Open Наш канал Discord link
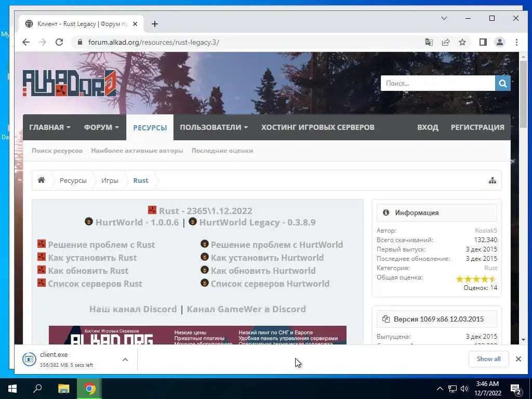Screen dimensions: 532x399 tap(133, 310)
